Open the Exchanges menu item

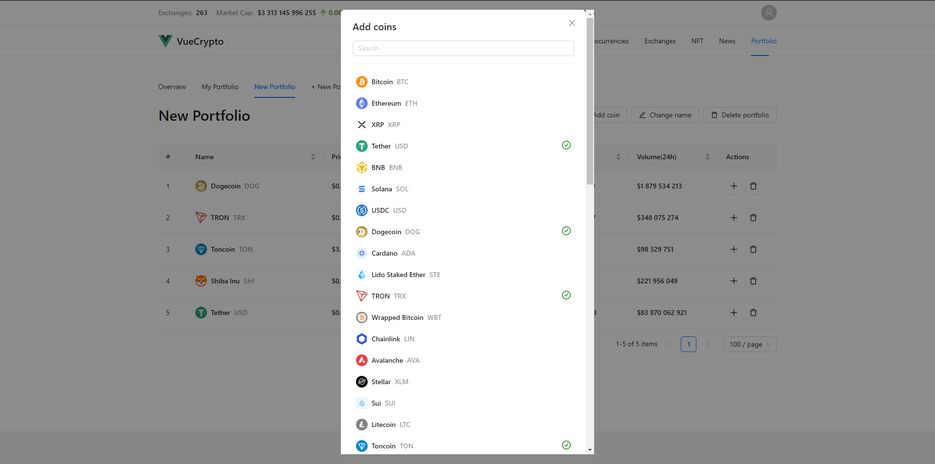[x=660, y=41]
